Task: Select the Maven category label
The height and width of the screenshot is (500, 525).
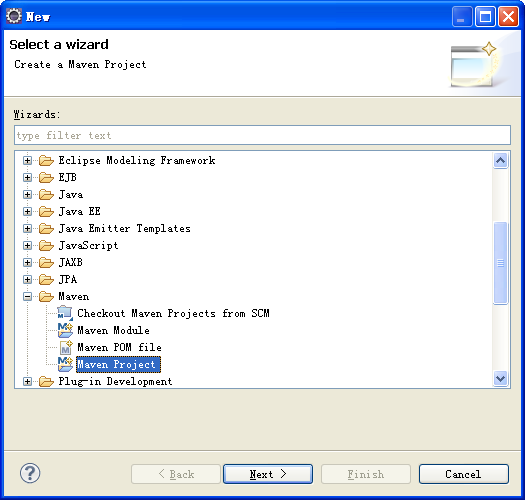Action: click(x=74, y=297)
